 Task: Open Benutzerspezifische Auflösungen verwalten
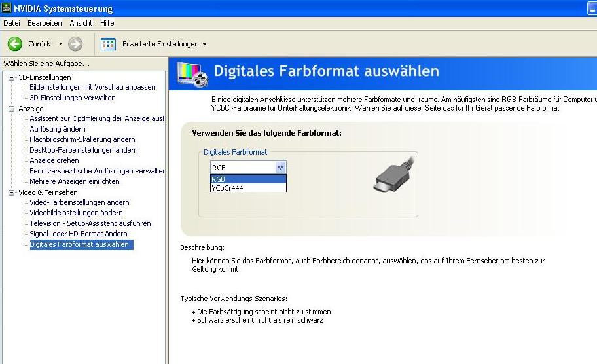pos(97,171)
